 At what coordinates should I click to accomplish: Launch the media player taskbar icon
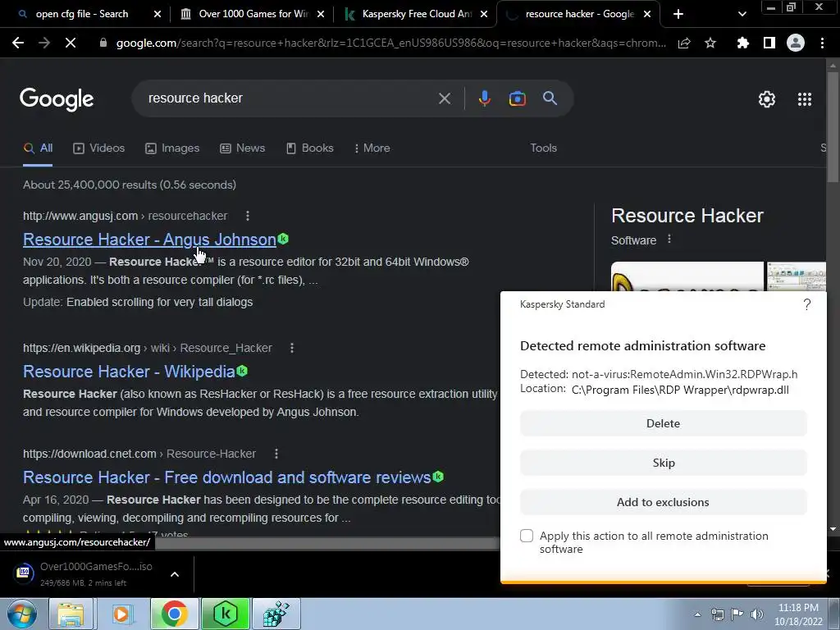[x=121, y=614]
